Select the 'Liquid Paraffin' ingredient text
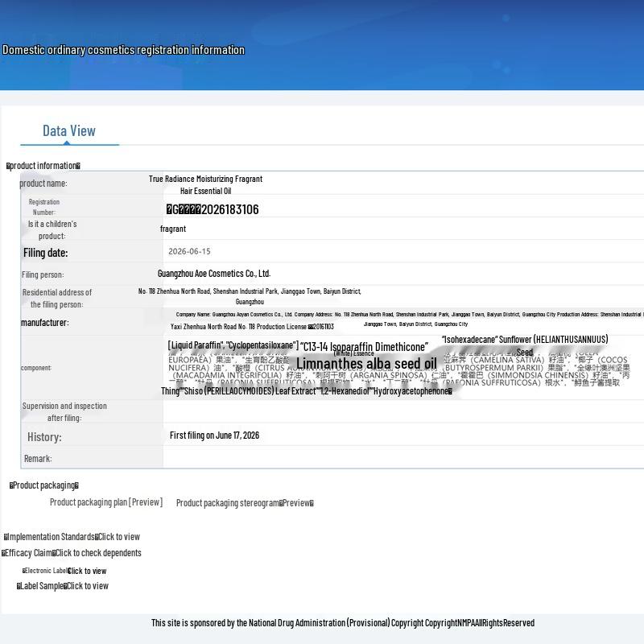Image resolution: width=644 pixels, height=644 pixels. (x=195, y=345)
